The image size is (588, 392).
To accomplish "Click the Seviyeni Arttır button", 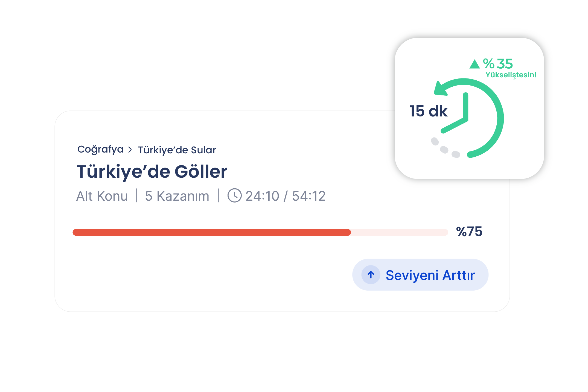I will click(420, 275).
